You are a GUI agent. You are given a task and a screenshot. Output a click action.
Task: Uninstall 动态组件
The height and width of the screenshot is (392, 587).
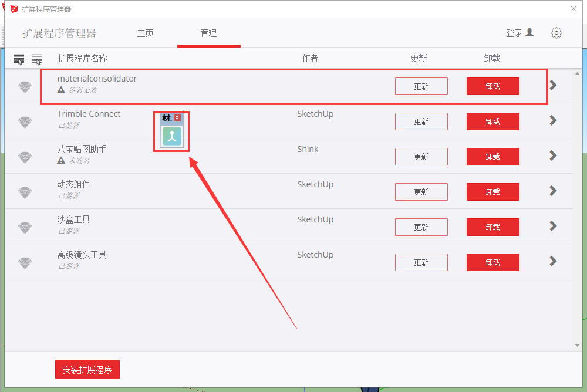492,192
